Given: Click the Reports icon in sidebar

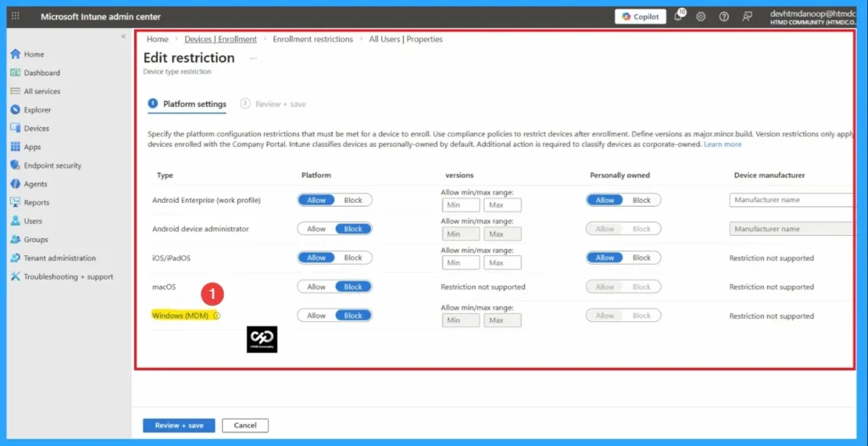Looking at the screenshot, I should coord(15,202).
